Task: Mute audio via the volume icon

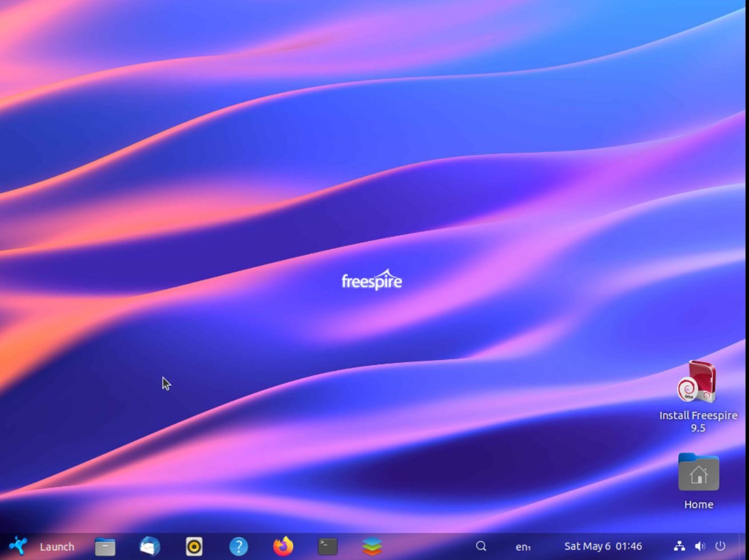Action: [x=699, y=546]
